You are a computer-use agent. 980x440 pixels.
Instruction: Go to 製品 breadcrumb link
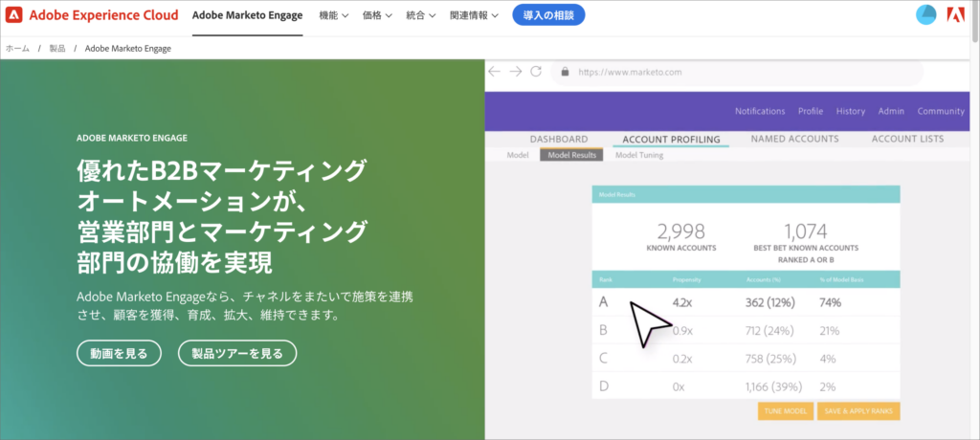pyautogui.click(x=57, y=48)
